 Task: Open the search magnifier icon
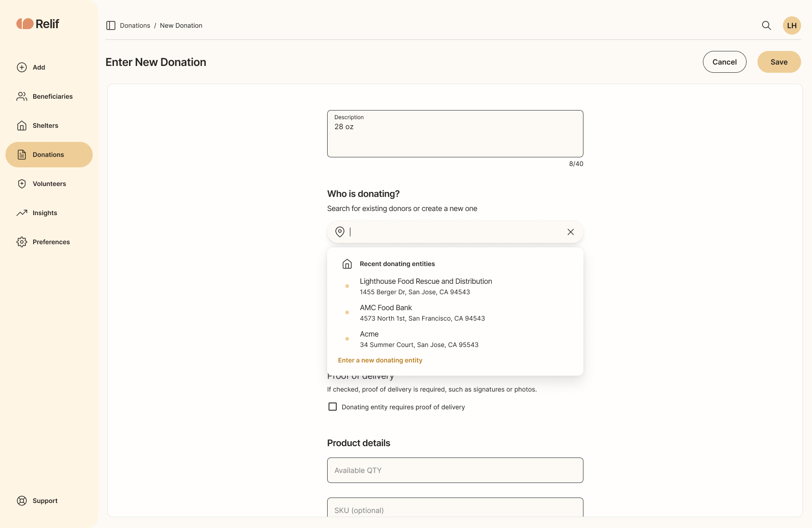[x=767, y=25]
